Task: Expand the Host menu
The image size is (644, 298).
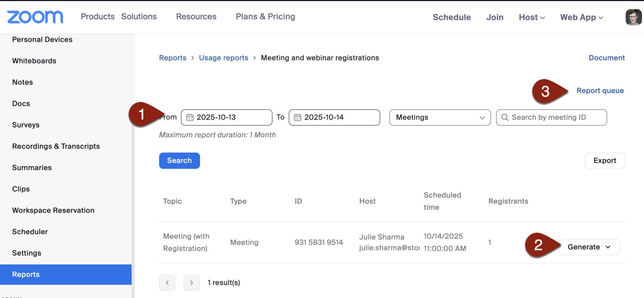Action: [532, 17]
